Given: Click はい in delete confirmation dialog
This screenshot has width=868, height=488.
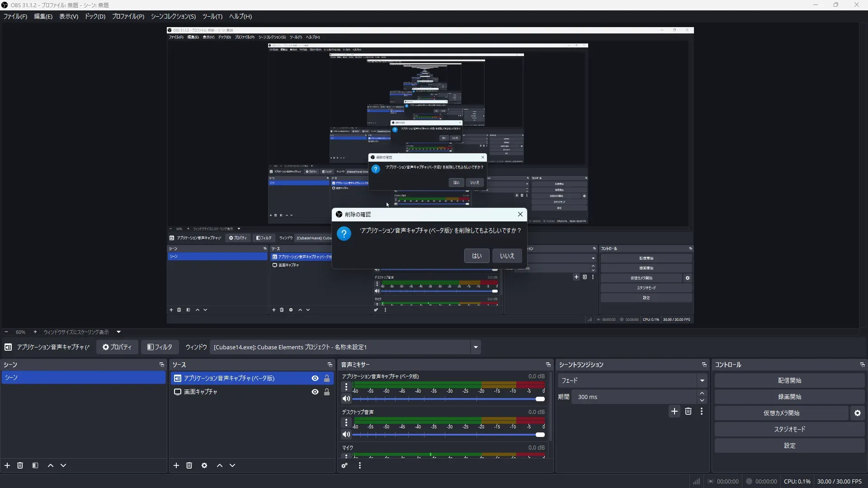Looking at the screenshot, I should pos(476,256).
